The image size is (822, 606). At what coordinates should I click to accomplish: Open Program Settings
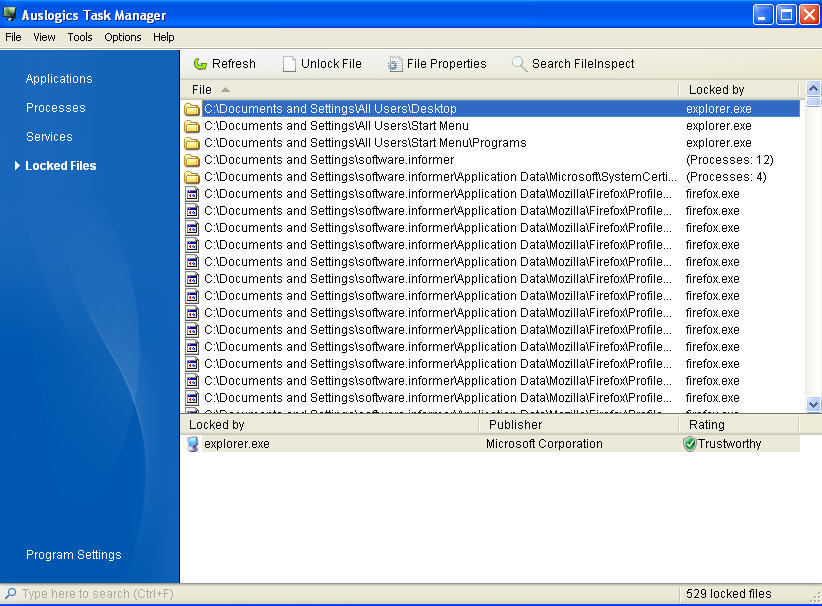click(x=73, y=554)
